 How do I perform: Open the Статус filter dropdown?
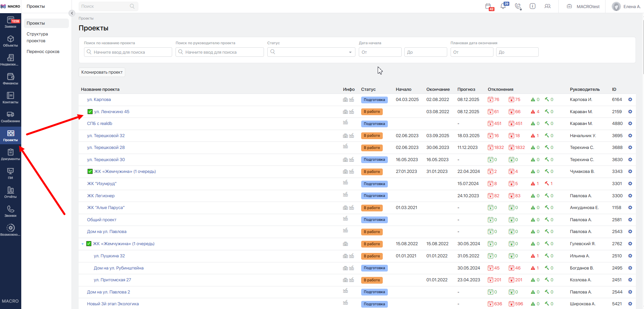pos(311,52)
